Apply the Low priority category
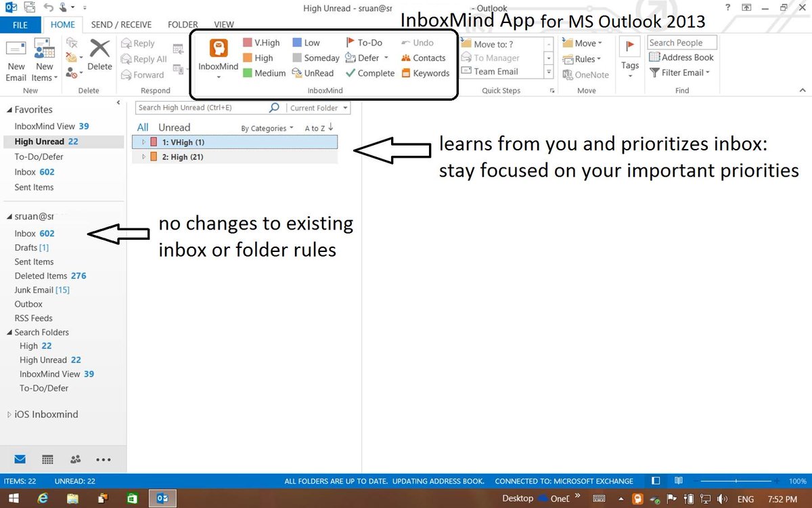812x508 pixels. click(x=306, y=43)
